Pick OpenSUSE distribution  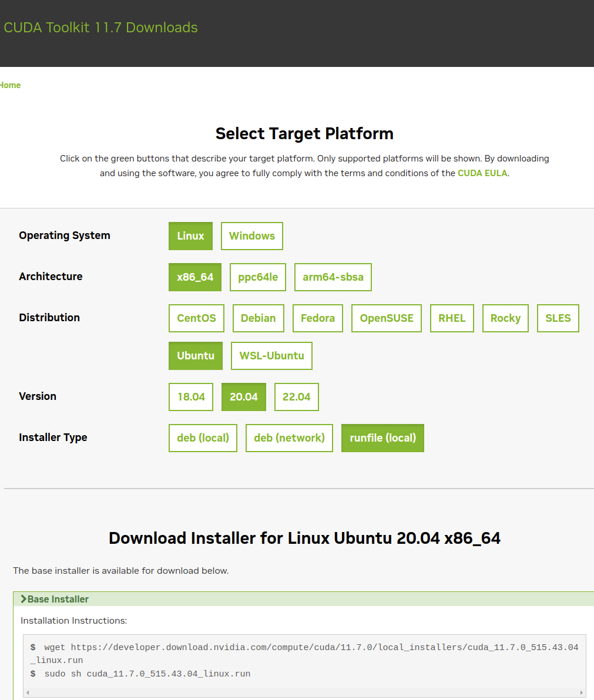pos(387,318)
